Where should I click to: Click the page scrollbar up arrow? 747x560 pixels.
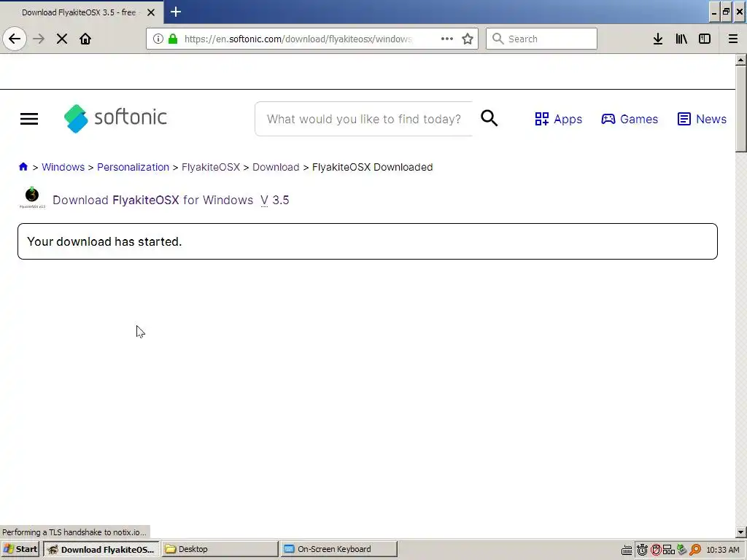741,60
